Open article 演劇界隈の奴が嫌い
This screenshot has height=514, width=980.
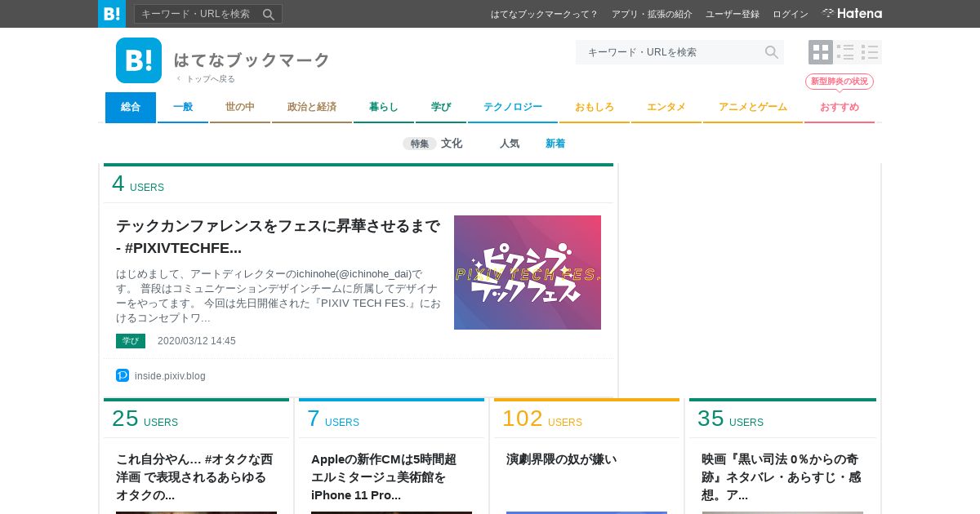point(562,459)
